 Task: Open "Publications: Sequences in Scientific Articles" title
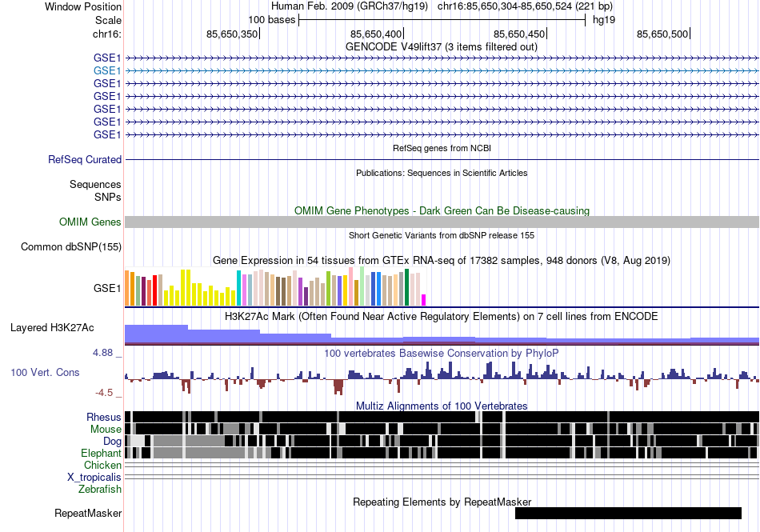(442, 173)
